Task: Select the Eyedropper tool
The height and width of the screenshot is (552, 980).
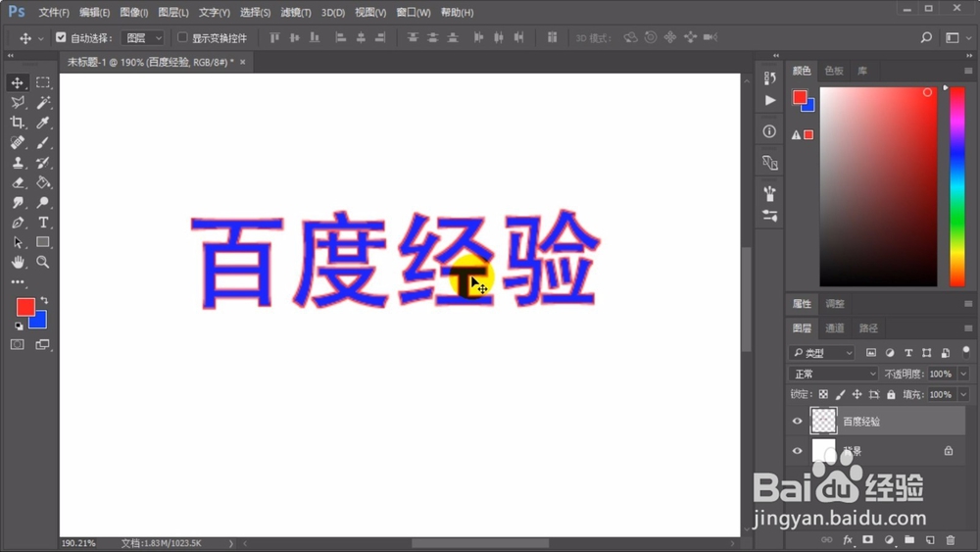Action: tap(42, 123)
